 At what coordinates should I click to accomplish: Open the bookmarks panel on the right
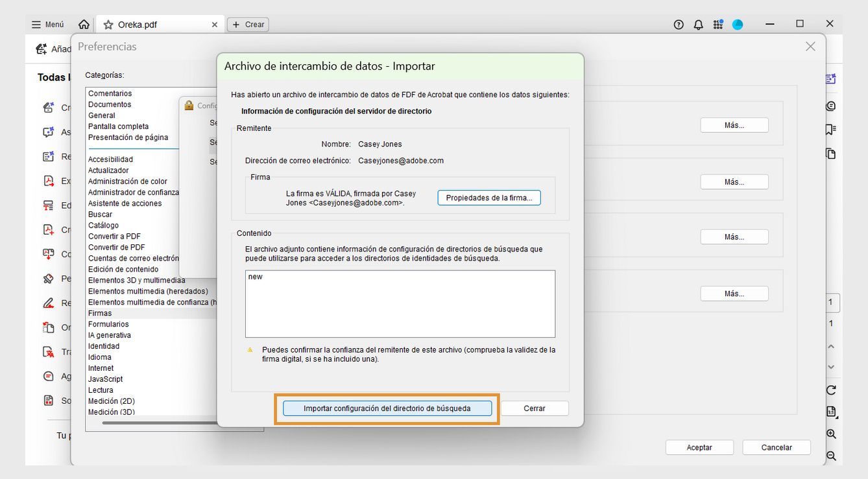click(831, 129)
